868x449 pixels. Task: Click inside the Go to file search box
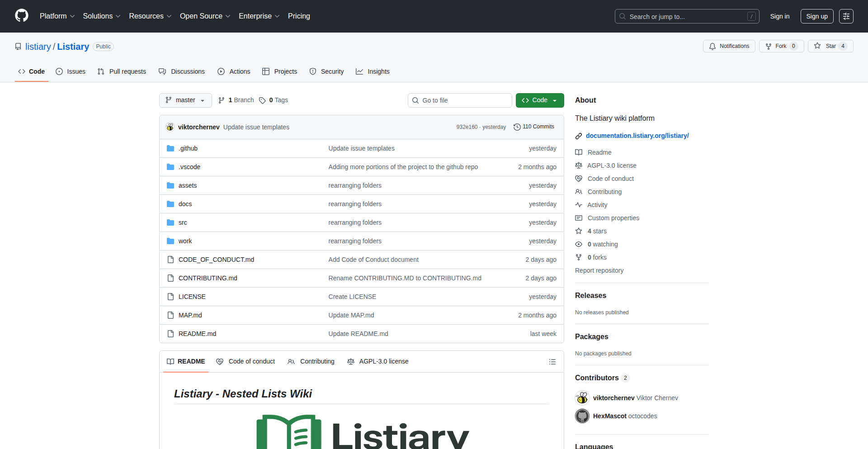click(x=460, y=100)
